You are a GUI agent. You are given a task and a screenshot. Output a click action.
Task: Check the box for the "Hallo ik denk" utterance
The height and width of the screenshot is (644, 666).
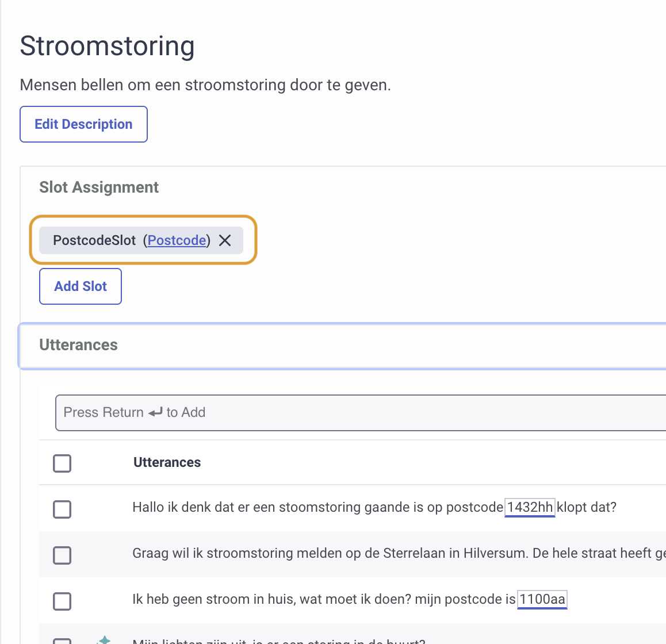pyautogui.click(x=62, y=509)
